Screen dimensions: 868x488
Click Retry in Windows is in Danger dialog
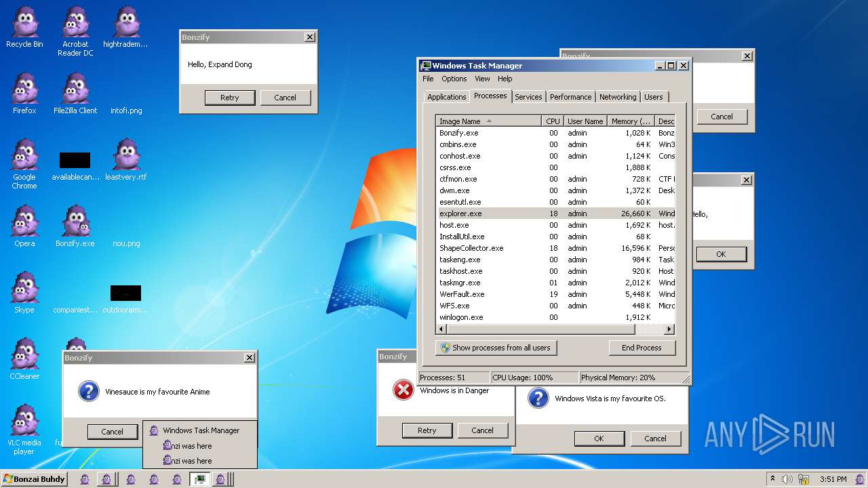click(x=427, y=430)
